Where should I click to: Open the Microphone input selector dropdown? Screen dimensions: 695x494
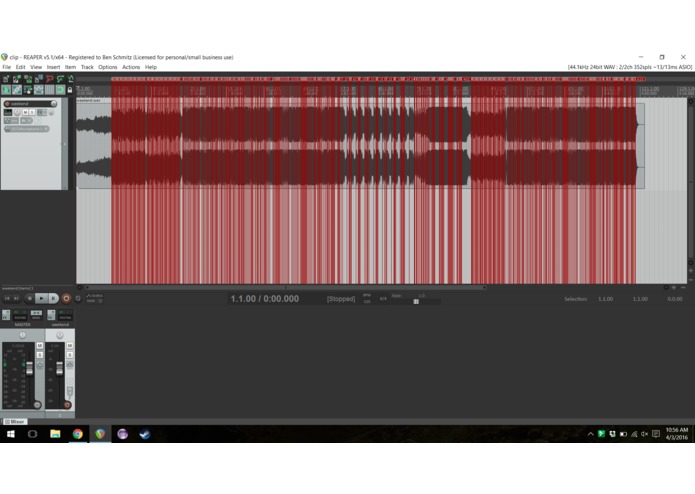pos(27,129)
